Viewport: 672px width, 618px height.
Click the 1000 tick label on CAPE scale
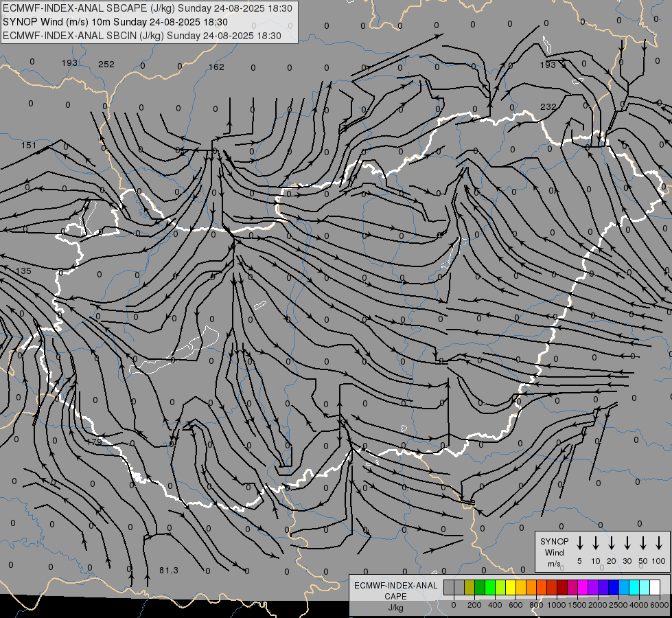click(x=557, y=605)
